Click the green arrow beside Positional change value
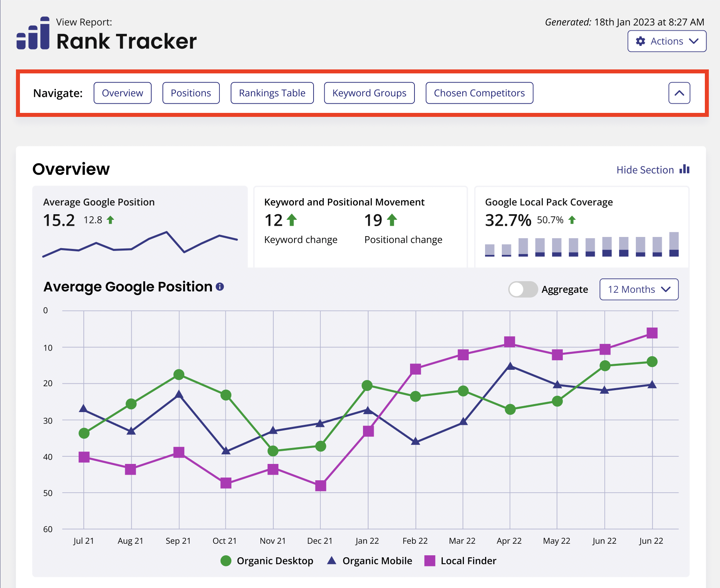Screen dimensions: 720x588 pos(392,220)
